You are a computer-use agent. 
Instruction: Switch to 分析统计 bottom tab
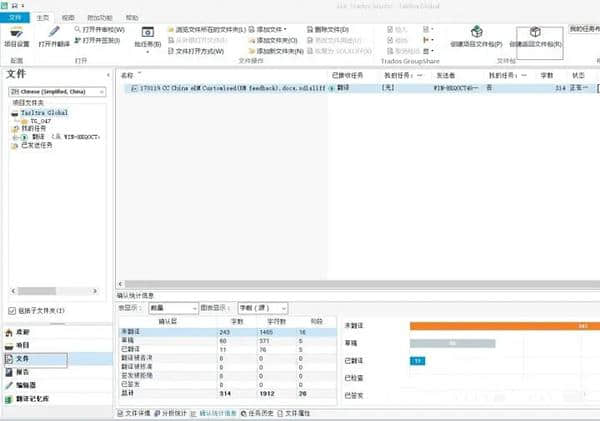(171, 413)
